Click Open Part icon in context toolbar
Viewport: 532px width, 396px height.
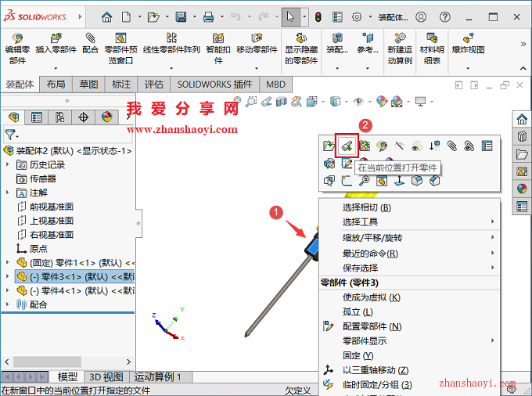(x=329, y=146)
